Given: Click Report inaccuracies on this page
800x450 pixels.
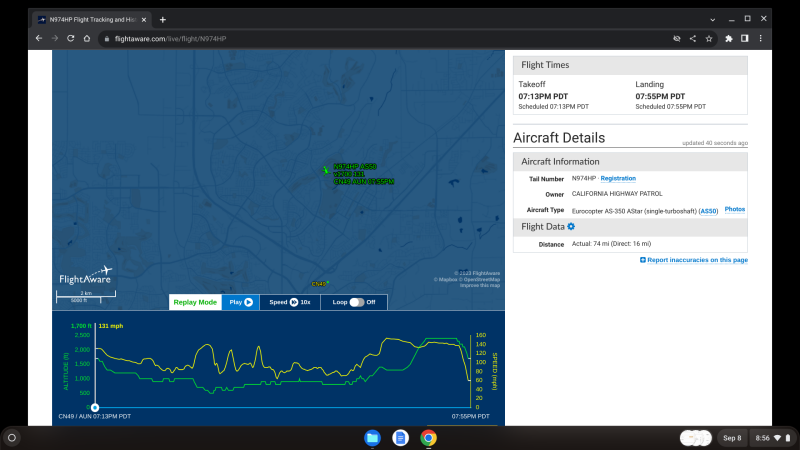Looking at the screenshot, I should click(x=694, y=260).
